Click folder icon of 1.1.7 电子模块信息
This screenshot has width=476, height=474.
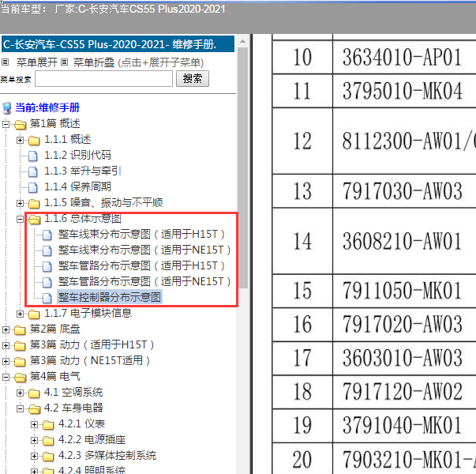pos(34,314)
